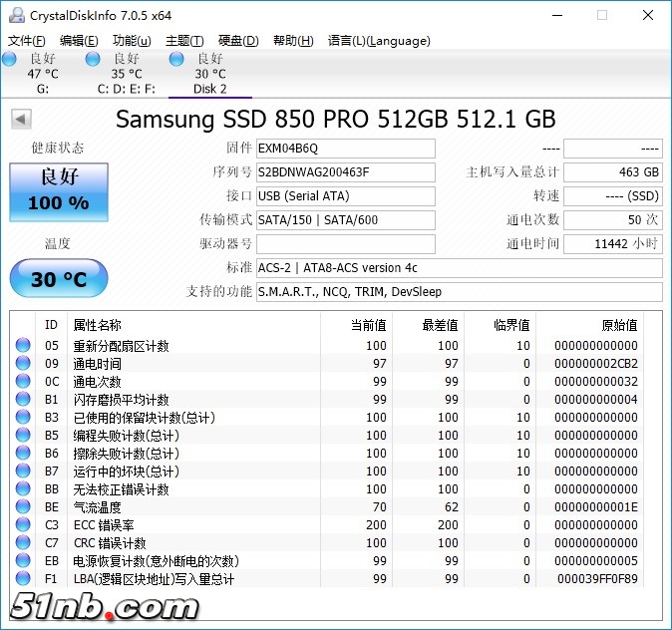Screen dimensions: 672x630
Task: Click status orb for Disk 2
Action: 177,60
